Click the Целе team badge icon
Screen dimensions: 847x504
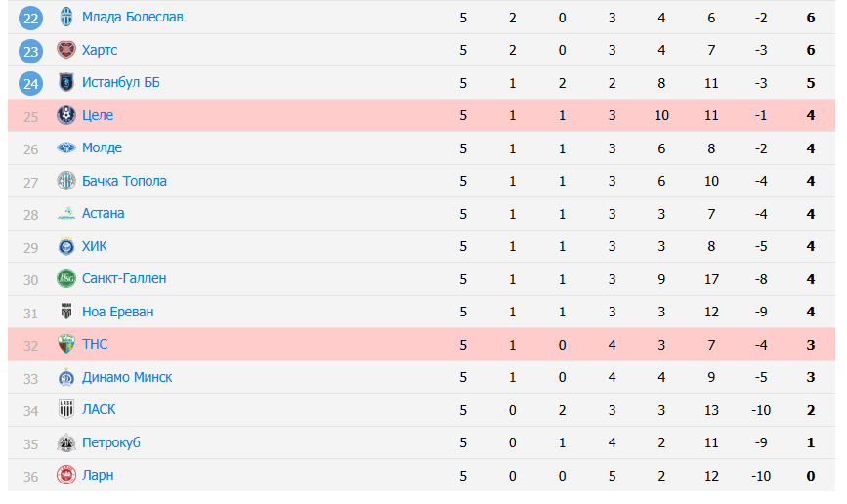click(x=66, y=115)
